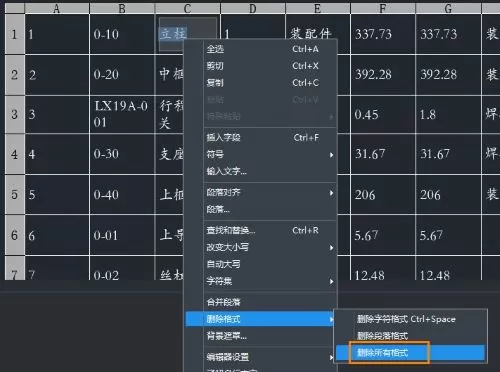
Task: Click the 206 cell in column F
Action: 383,194
